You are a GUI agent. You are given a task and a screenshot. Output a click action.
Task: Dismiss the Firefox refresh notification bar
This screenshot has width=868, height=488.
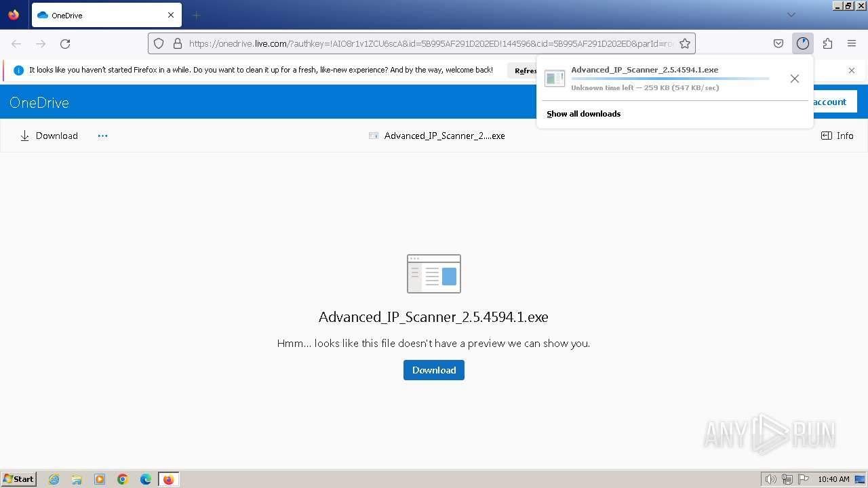coord(852,70)
